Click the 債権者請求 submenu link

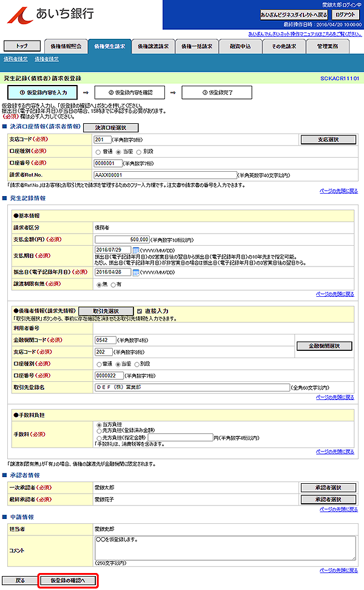[47, 59]
